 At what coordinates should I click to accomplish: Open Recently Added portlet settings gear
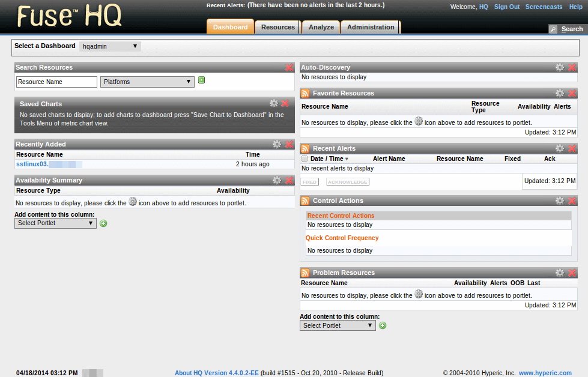(x=277, y=144)
